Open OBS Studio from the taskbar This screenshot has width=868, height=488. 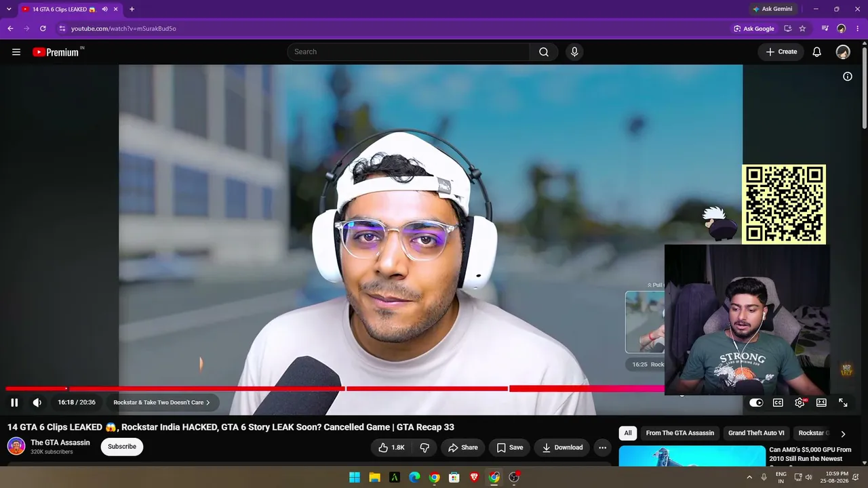coord(514,477)
